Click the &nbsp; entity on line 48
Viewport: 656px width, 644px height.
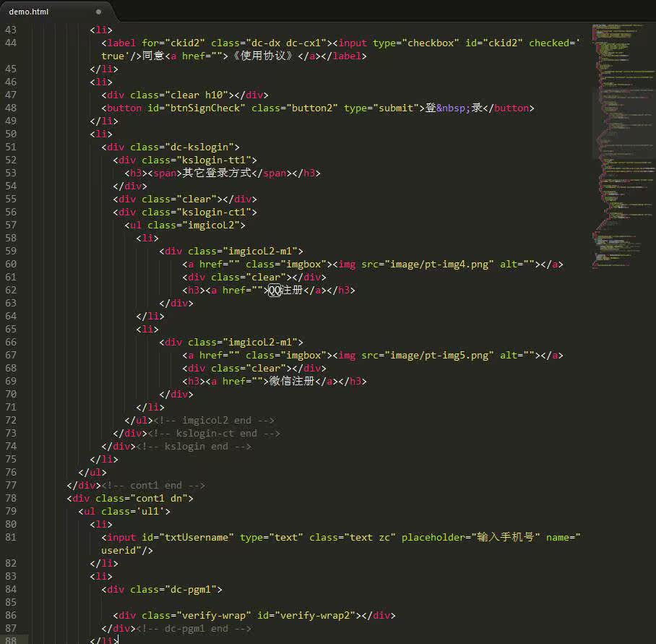tap(454, 108)
